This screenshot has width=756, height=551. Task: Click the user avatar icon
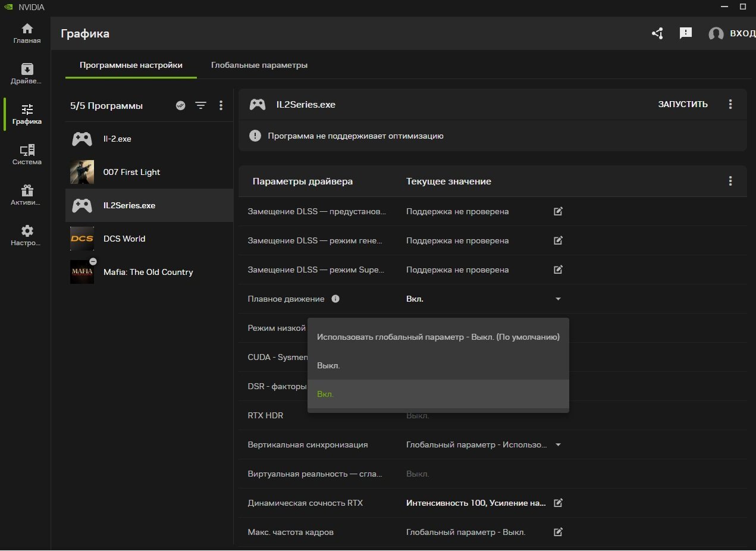pyautogui.click(x=716, y=34)
